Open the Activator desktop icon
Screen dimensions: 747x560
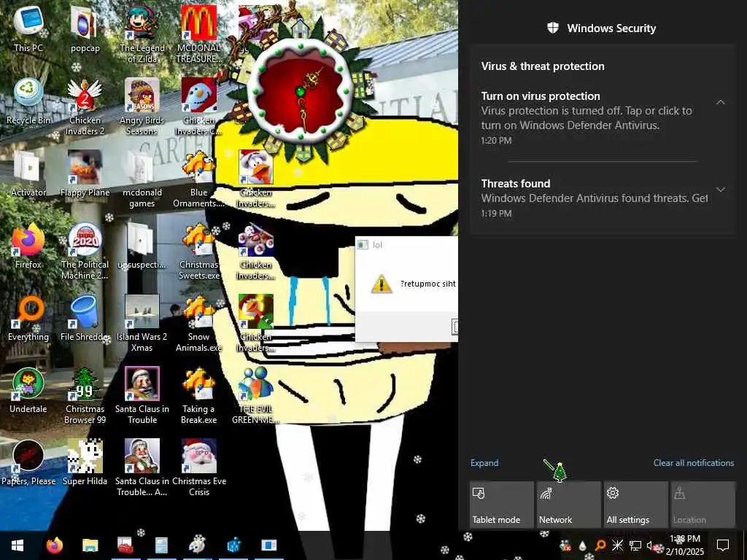coord(28,174)
